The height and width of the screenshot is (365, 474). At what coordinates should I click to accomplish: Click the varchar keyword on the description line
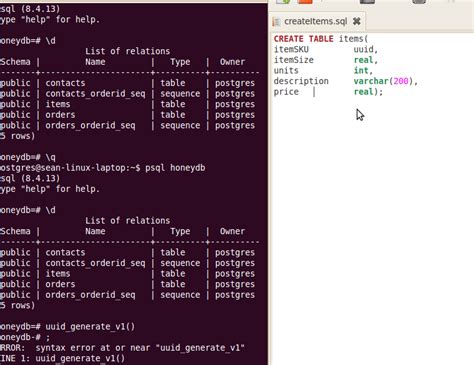point(371,81)
